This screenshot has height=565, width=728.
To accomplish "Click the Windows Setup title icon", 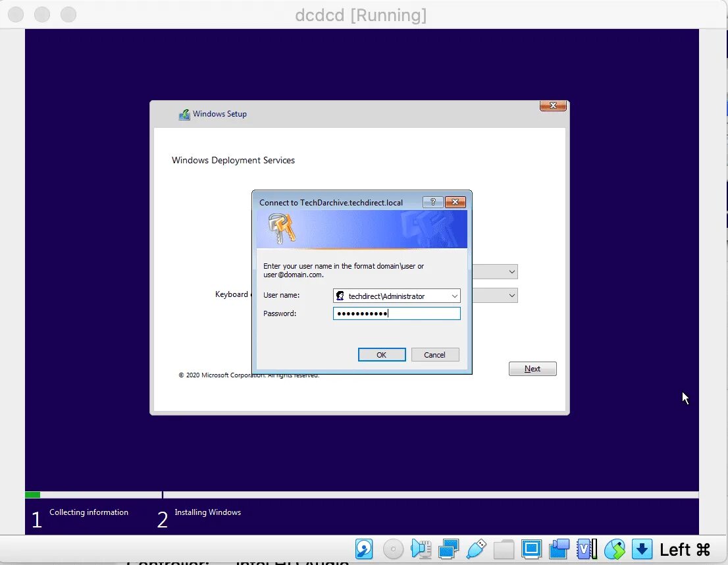I will click(x=184, y=115).
